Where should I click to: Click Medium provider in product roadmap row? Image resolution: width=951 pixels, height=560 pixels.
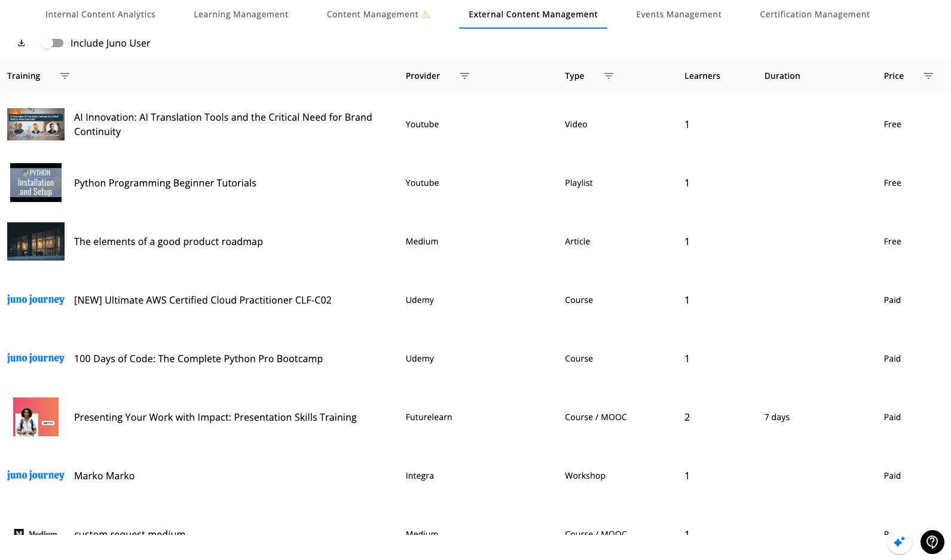tap(421, 241)
